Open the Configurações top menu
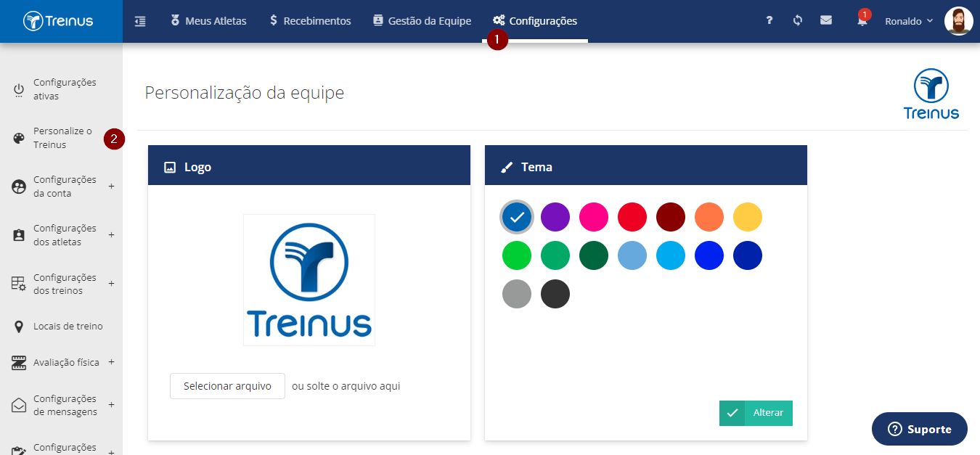The height and width of the screenshot is (455, 980). point(535,21)
